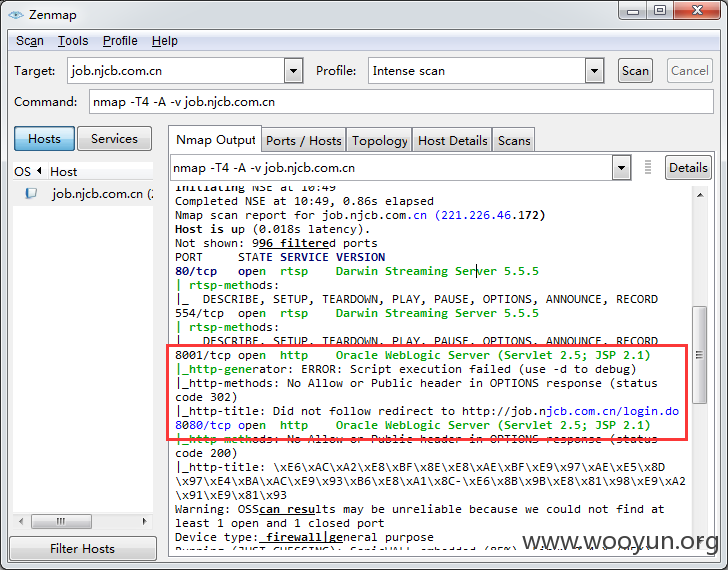Expand the Target dropdown arrow

pyautogui.click(x=293, y=71)
